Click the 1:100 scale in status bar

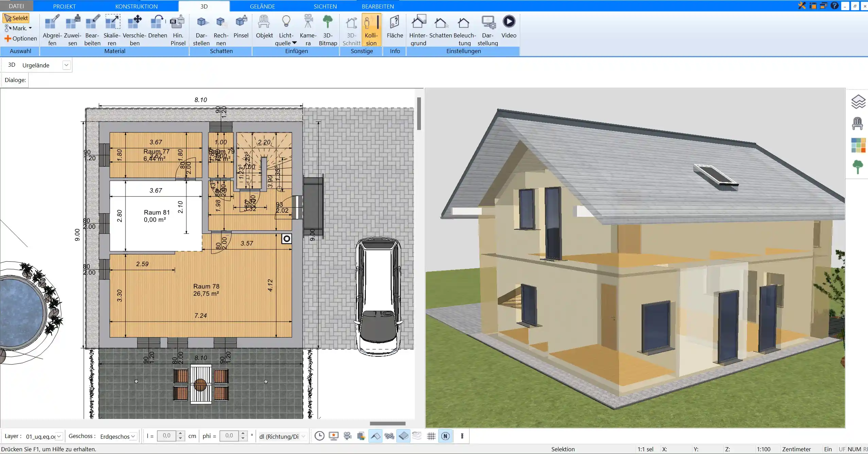764,449
